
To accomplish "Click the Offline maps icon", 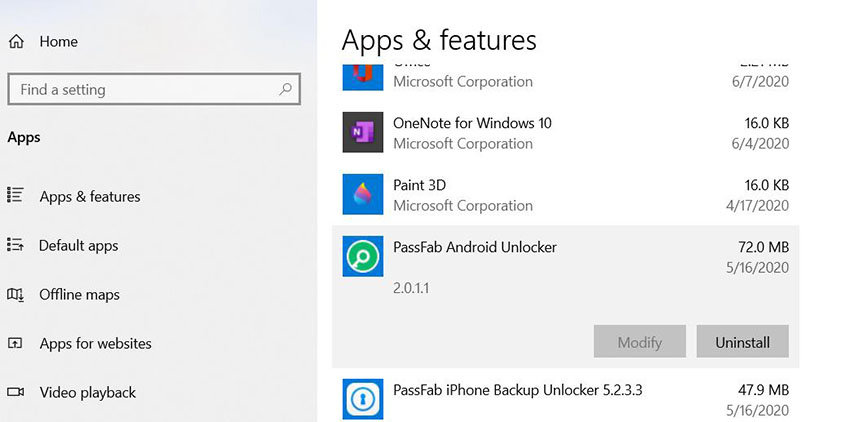I will click(x=16, y=294).
